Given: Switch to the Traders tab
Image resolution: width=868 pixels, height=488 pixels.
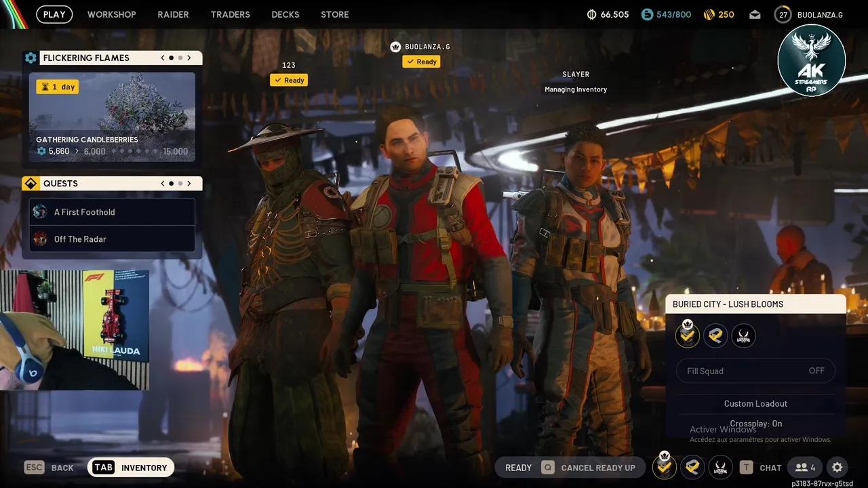Looking at the screenshot, I should 230,14.
